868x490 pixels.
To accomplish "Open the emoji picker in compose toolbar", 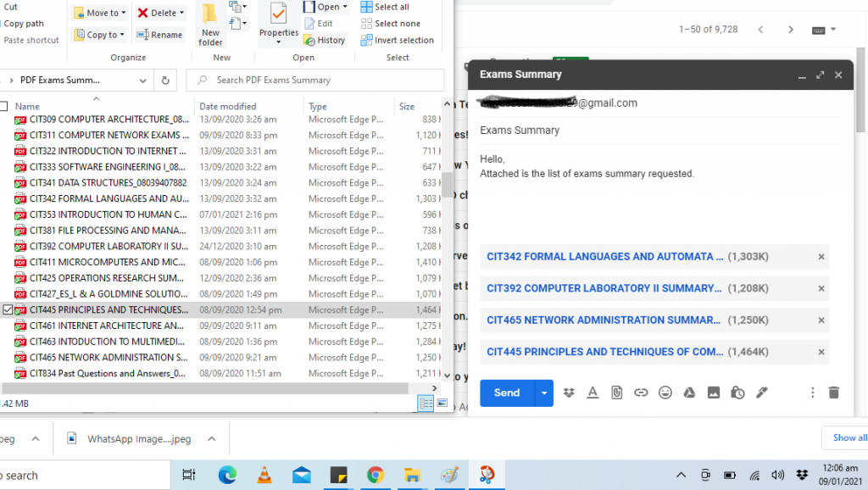I will pyautogui.click(x=665, y=393).
